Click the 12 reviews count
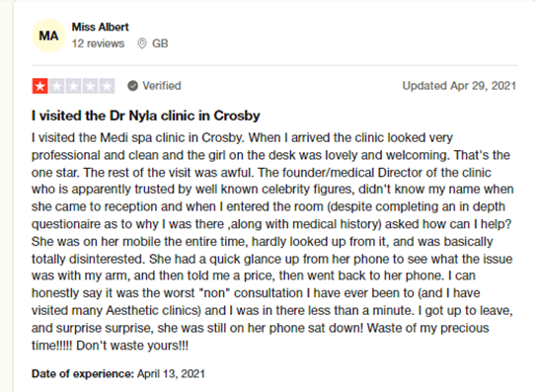Viewport: 535px width, 392px height. (98, 43)
